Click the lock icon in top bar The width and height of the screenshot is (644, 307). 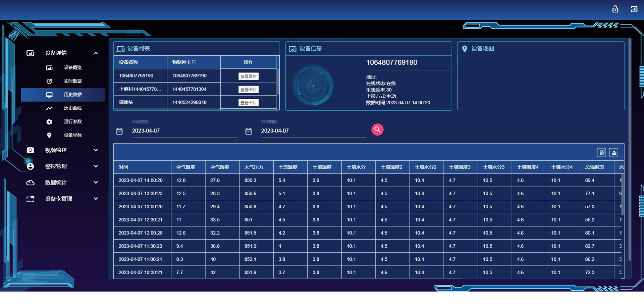pyautogui.click(x=615, y=9)
